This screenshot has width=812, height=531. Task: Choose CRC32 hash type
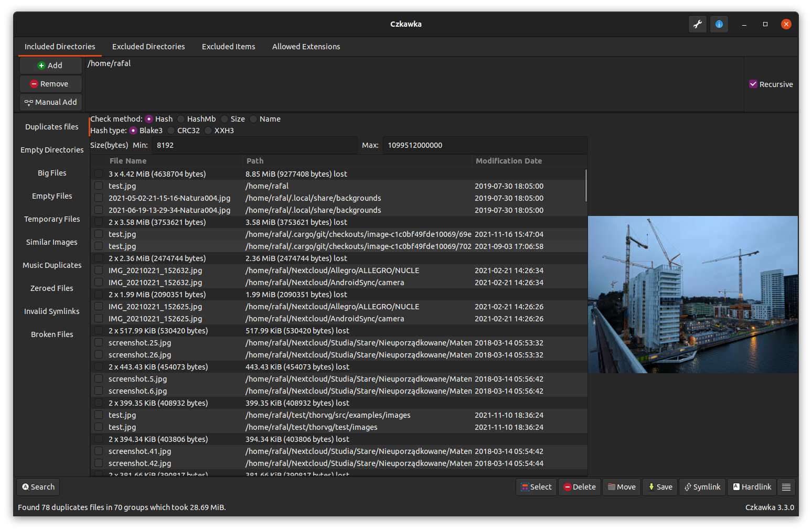172,131
